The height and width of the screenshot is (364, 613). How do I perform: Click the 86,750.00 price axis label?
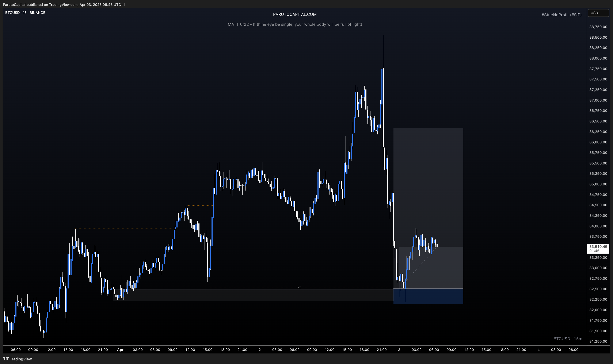(x=598, y=110)
